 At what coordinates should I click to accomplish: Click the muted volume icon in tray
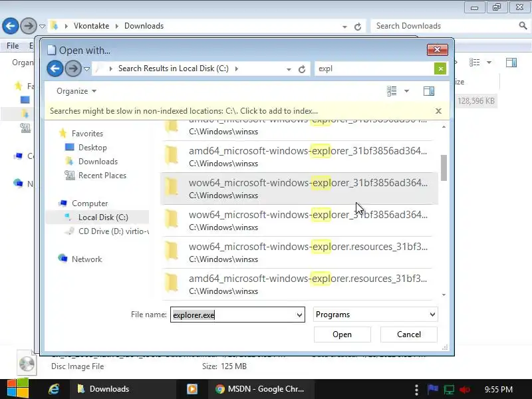(464, 390)
